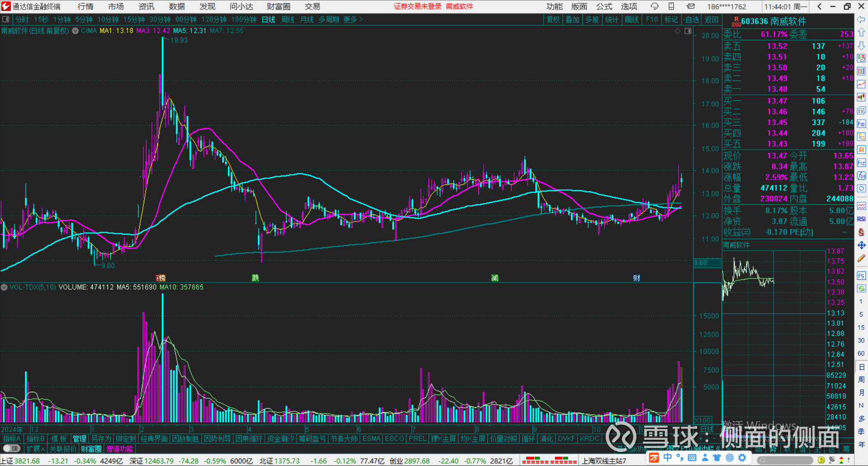The image size is (868, 466).
Task: Click the orange 自 watchlist sidebar icon
Action: 861,150
